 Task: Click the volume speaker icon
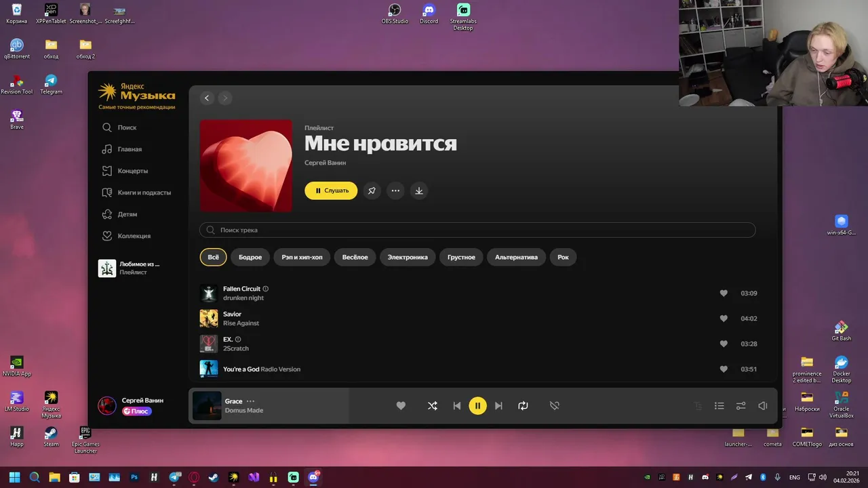(763, 406)
